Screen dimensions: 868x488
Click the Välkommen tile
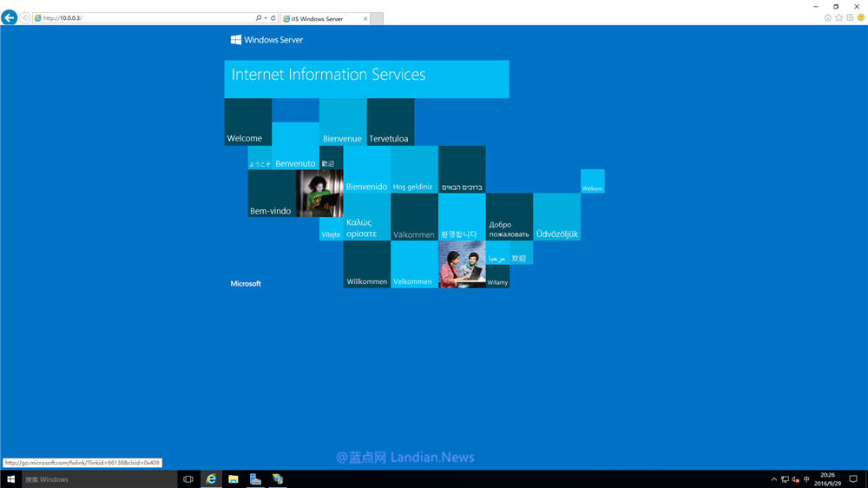click(x=414, y=217)
